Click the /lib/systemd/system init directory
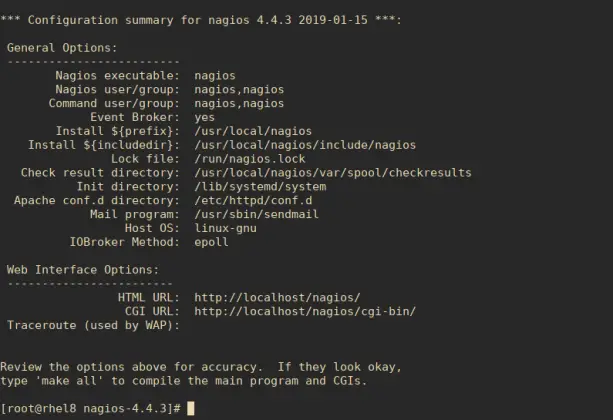The width and height of the screenshot is (613, 420). (260, 187)
